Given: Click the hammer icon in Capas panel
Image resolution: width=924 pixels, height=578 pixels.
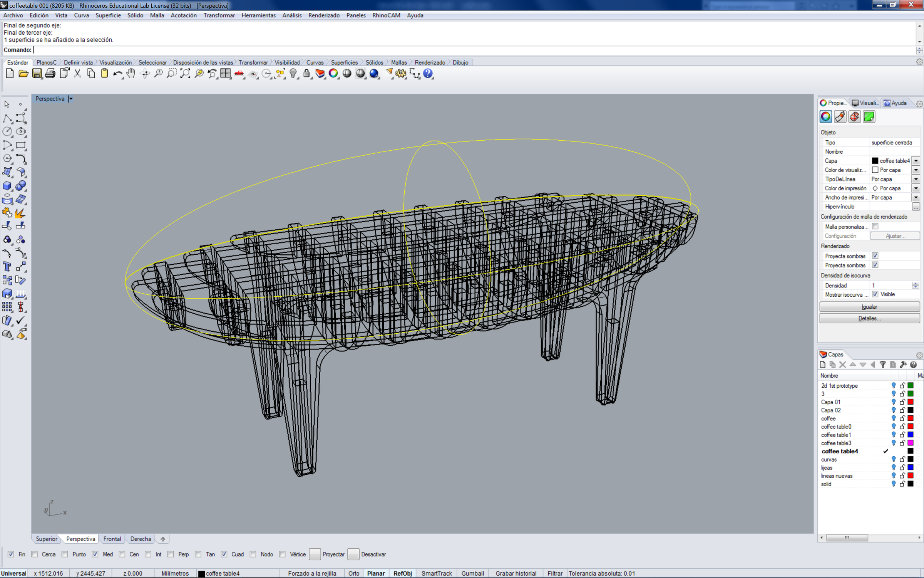Looking at the screenshot, I should [x=903, y=365].
